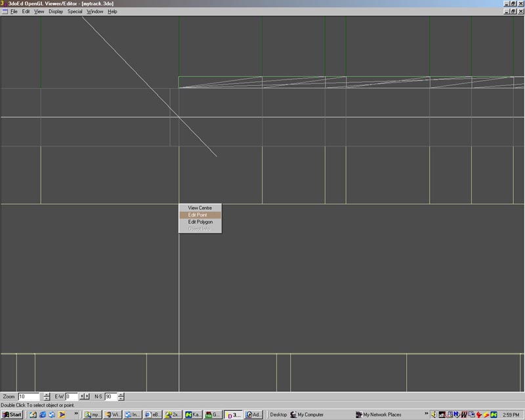Switch to the 'my...' taskbar window
The image size is (525, 420).
point(93,415)
